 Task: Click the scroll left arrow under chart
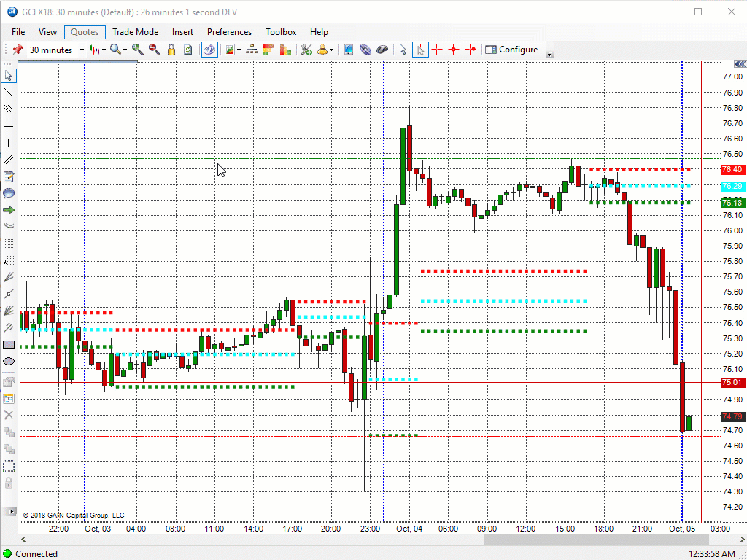tap(23, 539)
